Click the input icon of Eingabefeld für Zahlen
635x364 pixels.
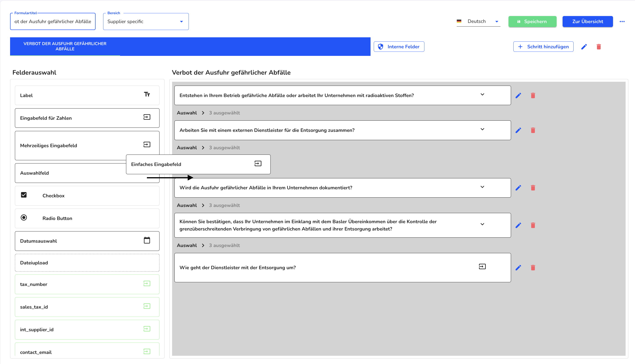click(147, 117)
